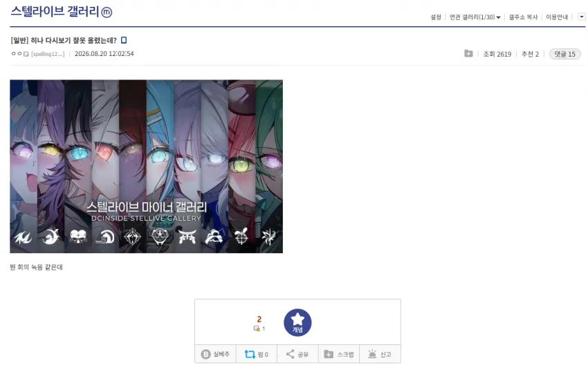Click the red recommendation count 2
This screenshot has width=588, height=390.
[259, 319]
